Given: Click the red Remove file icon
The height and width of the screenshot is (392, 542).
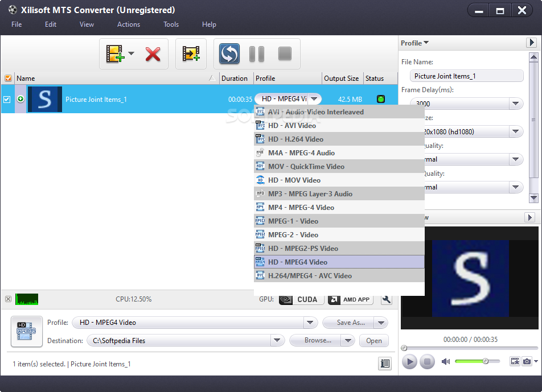Looking at the screenshot, I should point(153,54).
